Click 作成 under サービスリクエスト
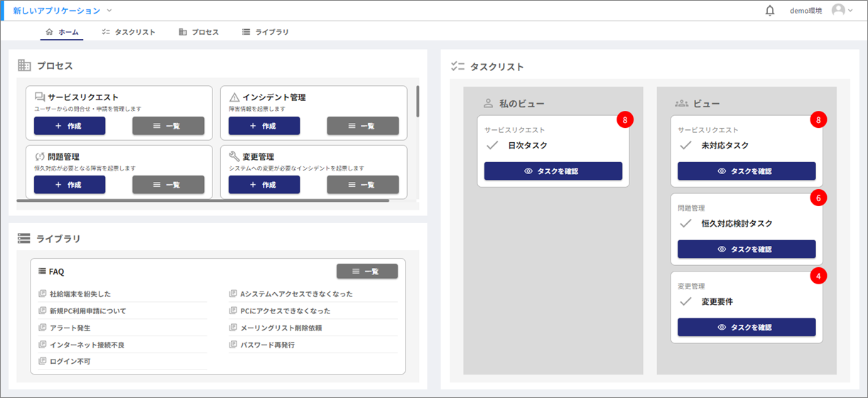 [70, 126]
